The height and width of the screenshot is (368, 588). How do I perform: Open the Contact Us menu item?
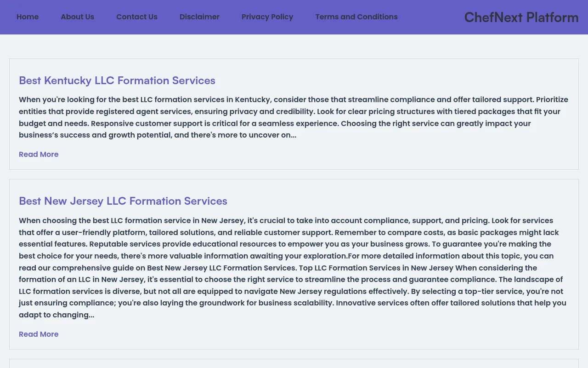(x=136, y=17)
